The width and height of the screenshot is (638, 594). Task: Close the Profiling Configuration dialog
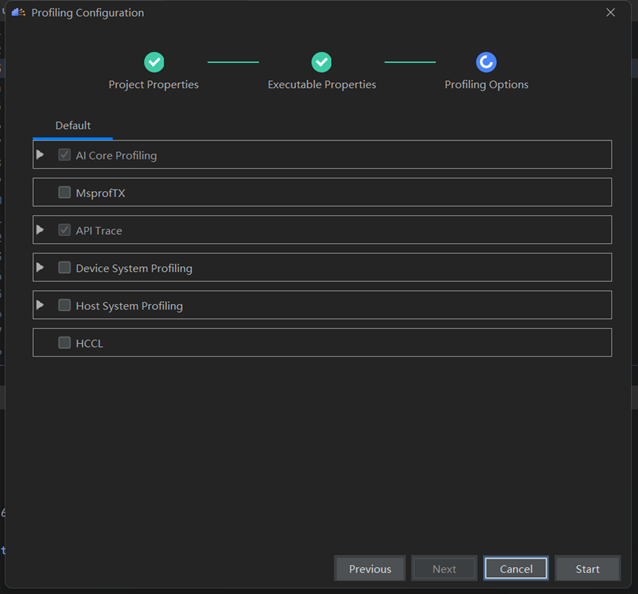coord(610,13)
